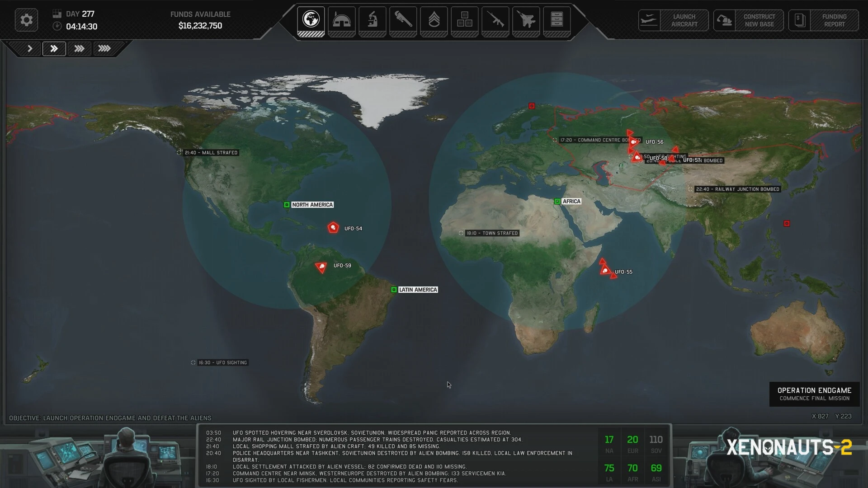Screen dimensions: 868x488
Task: Select the Latin America base marker
Action: click(x=394, y=290)
